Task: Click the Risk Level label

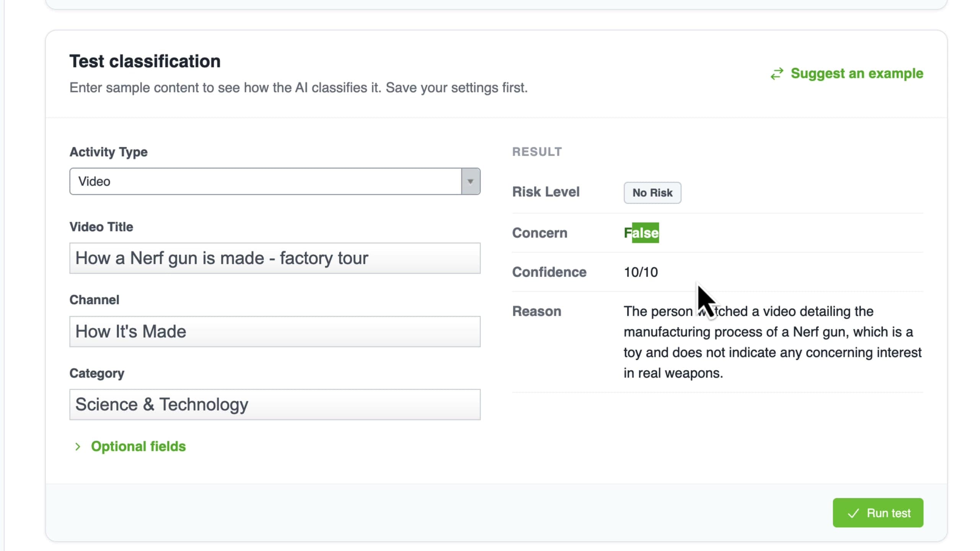Action: (546, 192)
